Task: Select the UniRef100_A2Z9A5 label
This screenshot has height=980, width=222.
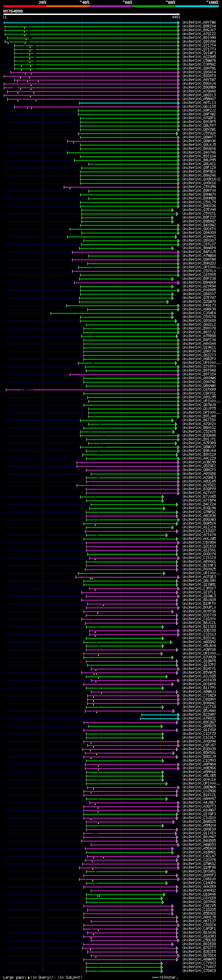Action: click(x=199, y=57)
